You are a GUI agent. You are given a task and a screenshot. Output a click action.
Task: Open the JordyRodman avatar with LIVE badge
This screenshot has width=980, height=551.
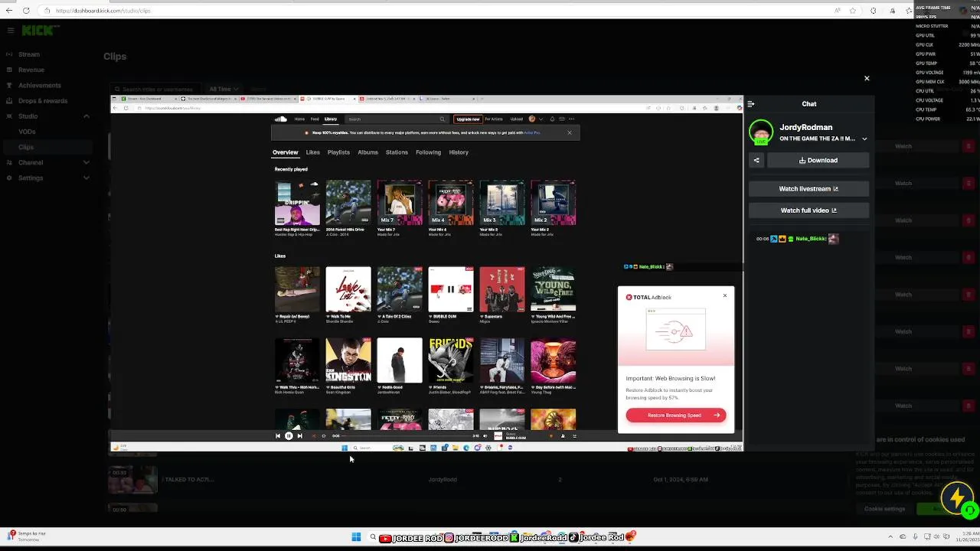[x=761, y=132]
